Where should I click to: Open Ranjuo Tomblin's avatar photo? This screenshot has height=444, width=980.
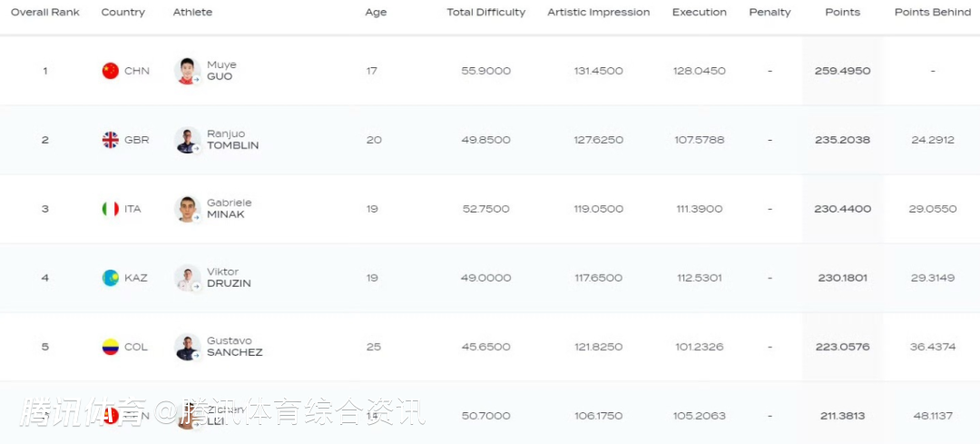point(187,140)
